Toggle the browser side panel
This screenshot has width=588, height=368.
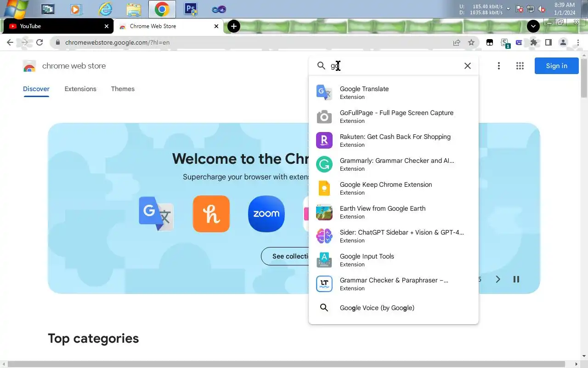tap(548, 42)
